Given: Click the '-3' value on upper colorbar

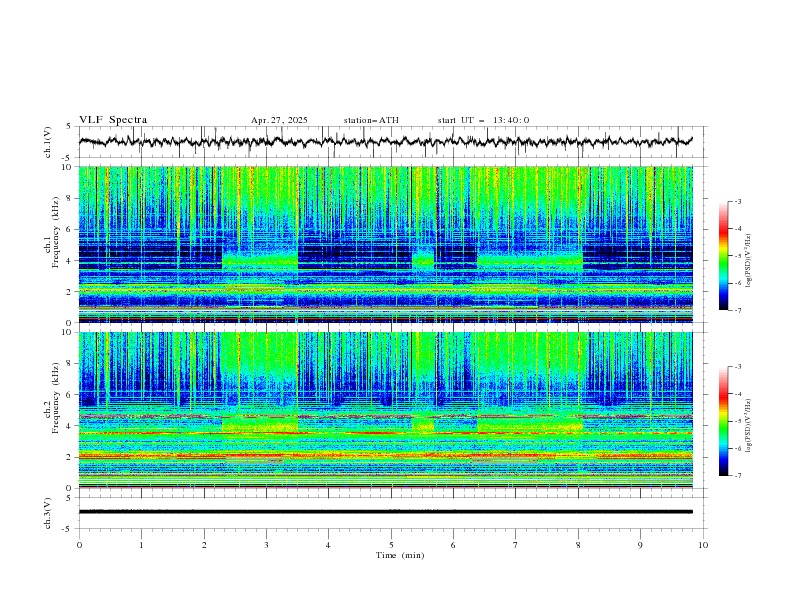Looking at the screenshot, I should (737, 201).
